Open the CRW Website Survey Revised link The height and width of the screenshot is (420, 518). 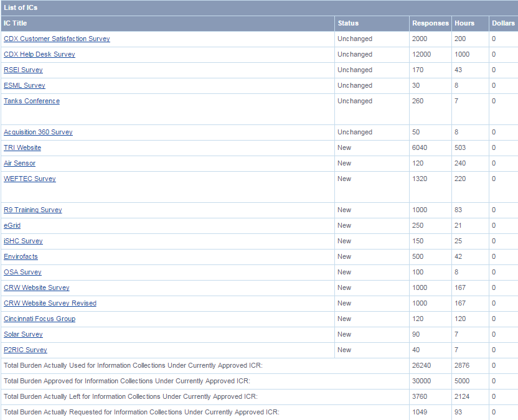tap(50, 303)
